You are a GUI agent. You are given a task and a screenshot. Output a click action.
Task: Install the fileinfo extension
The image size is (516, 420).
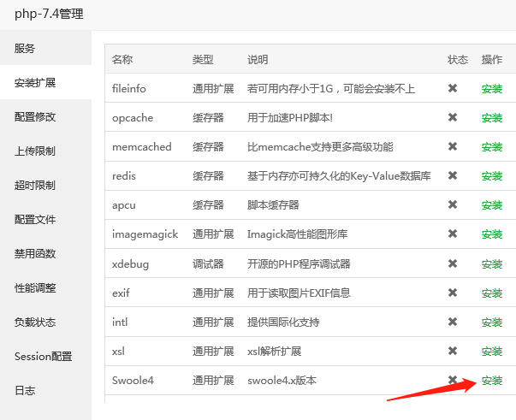[492, 88]
